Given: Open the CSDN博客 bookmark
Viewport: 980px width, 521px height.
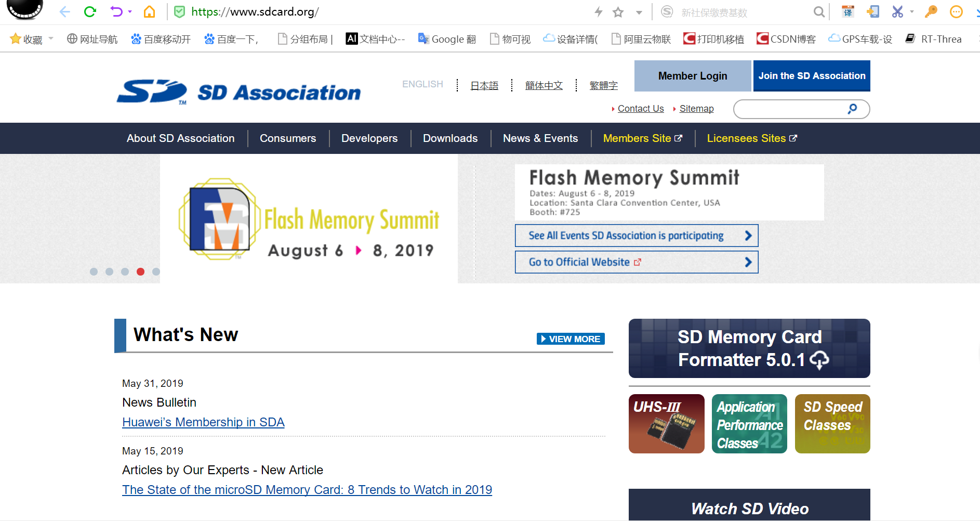Looking at the screenshot, I should tap(786, 39).
